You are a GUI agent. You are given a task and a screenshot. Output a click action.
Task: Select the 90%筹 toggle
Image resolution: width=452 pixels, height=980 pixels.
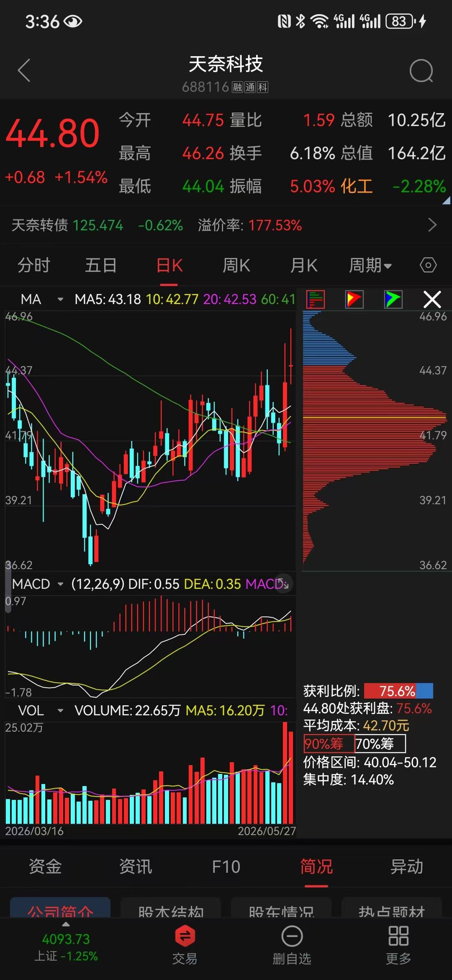pos(329,744)
